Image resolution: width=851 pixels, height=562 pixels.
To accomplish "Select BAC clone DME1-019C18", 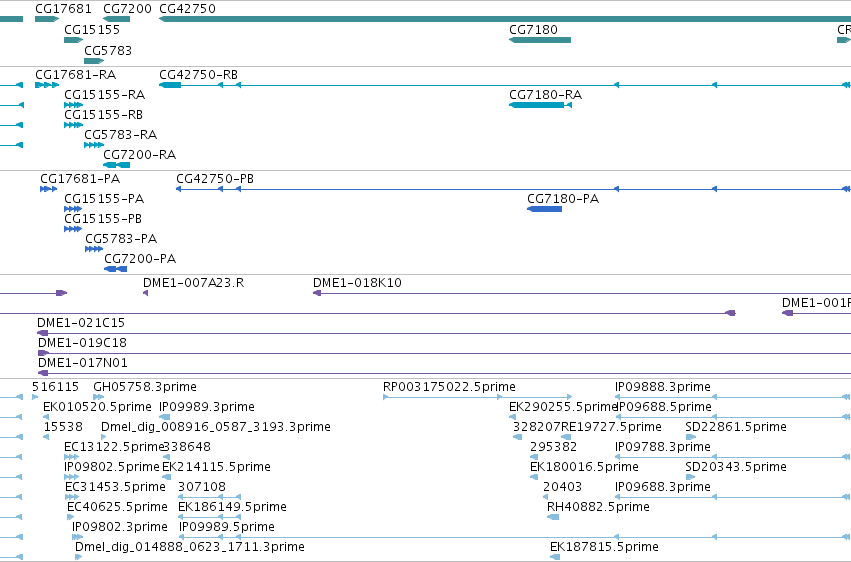I will [x=444, y=353].
